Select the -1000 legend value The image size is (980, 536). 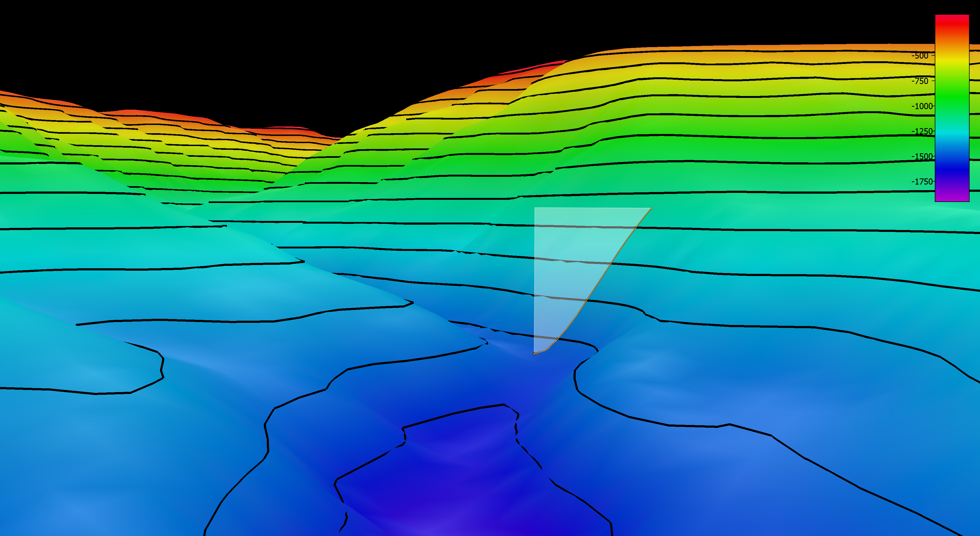tap(922, 106)
